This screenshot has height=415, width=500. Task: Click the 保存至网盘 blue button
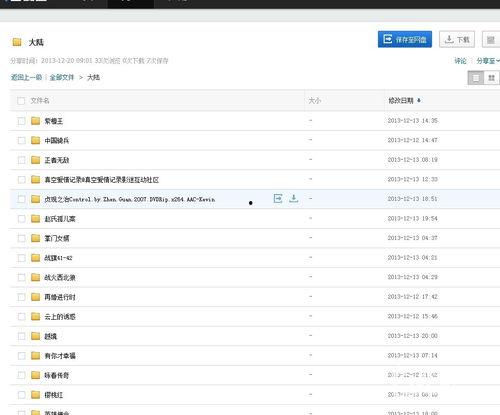click(405, 39)
